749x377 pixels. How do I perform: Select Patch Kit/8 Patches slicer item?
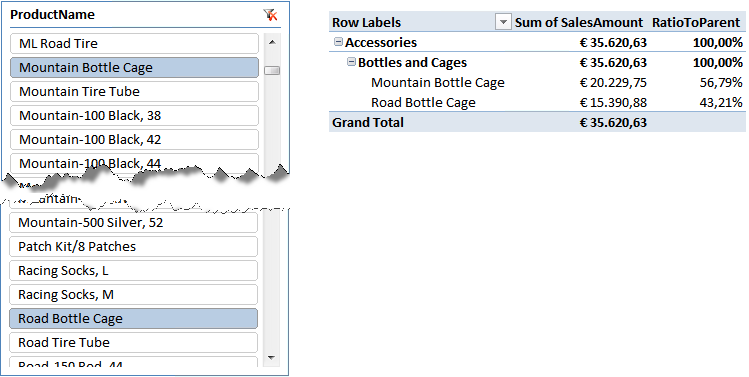[133, 246]
